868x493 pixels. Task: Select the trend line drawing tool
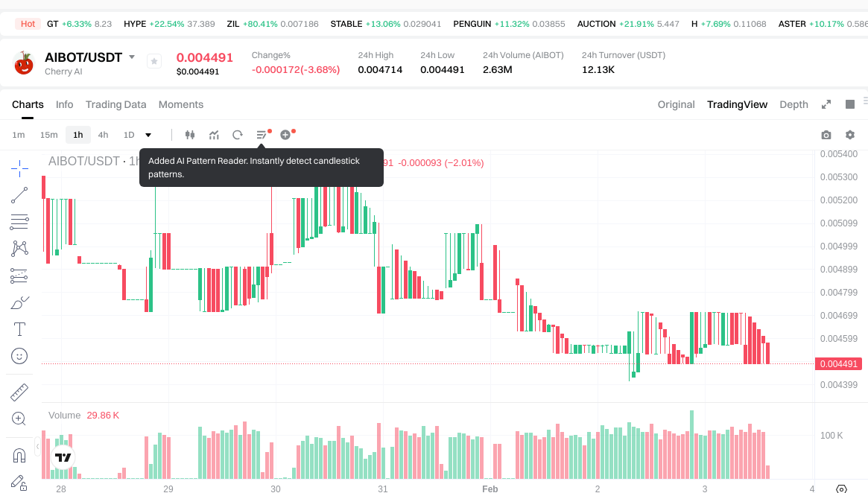[x=19, y=195]
